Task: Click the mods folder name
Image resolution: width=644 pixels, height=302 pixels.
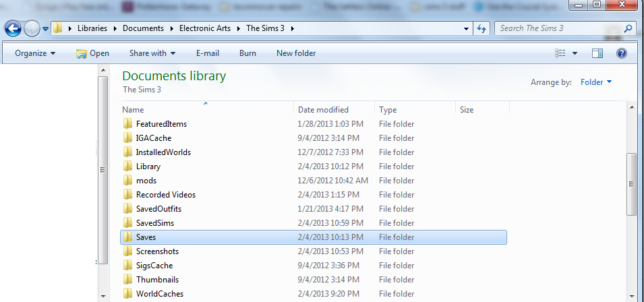Action: coord(146,181)
